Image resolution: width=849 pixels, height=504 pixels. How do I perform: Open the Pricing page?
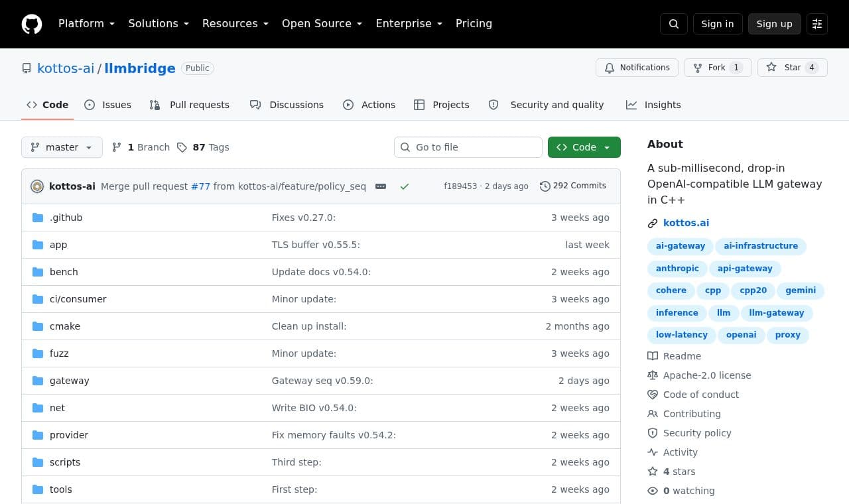click(474, 23)
